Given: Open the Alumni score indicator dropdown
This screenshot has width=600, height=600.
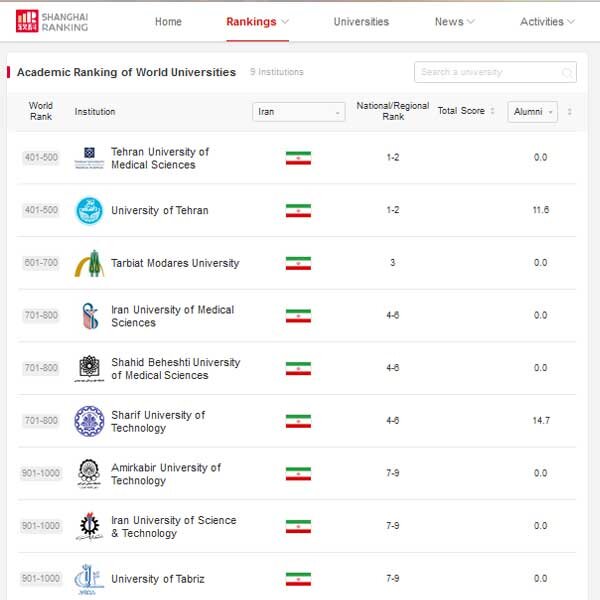Looking at the screenshot, I should [x=532, y=112].
